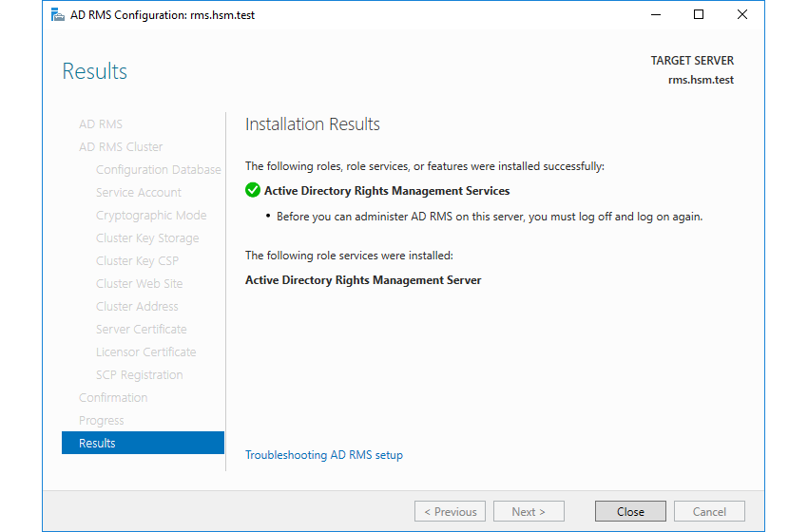The height and width of the screenshot is (532, 808).
Task: Select the Server Certificate step
Action: pos(142,329)
